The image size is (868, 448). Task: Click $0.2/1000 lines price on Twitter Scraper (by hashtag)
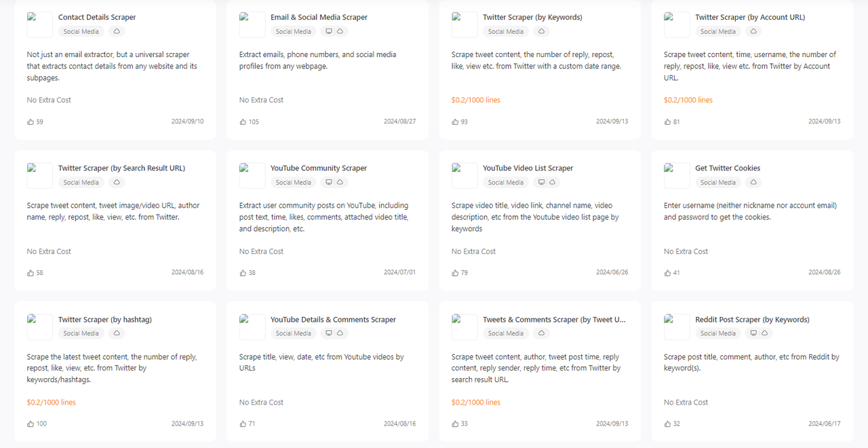[x=52, y=403]
